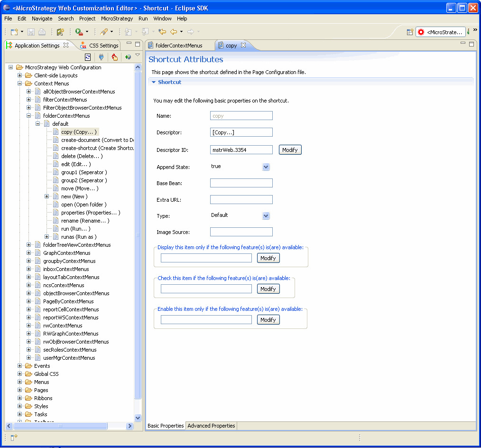Show more perspectives with the double chevron
The width and height of the screenshot is (481, 448).
point(475,30)
